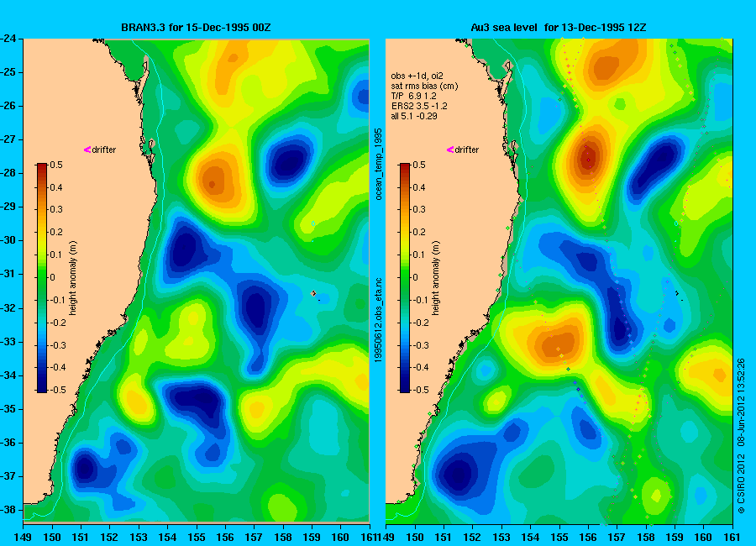Select the BRAN3.3 height anomaly color bar

[x=42, y=277]
